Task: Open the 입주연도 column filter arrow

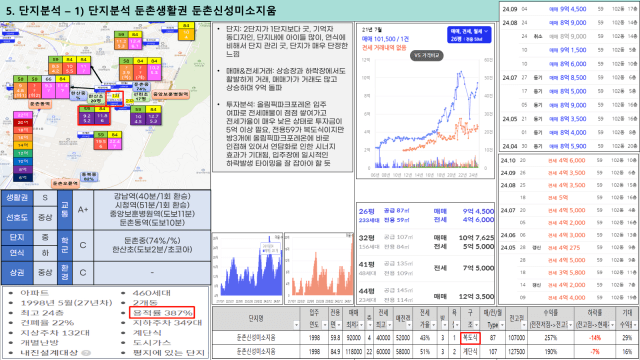Action: pos(324,325)
